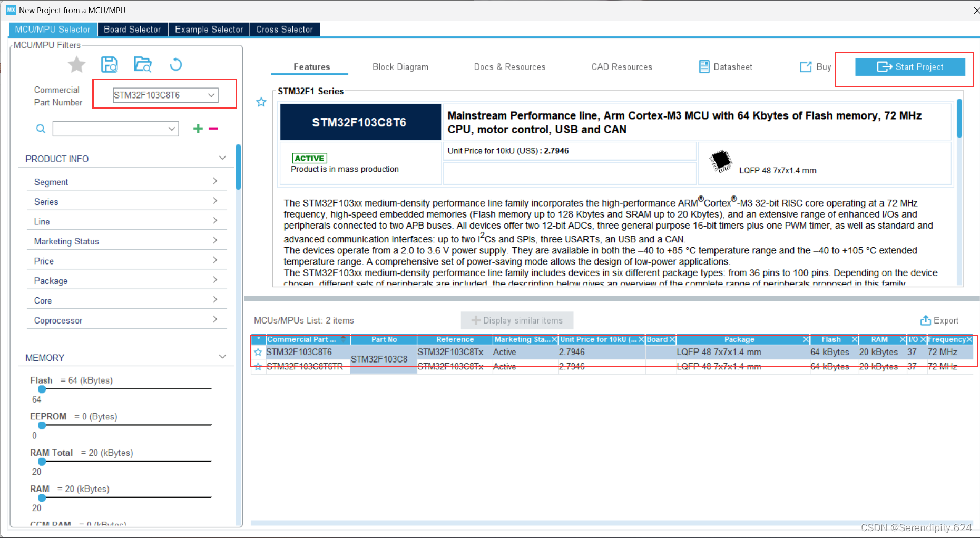The image size is (980, 538).
Task: Open the Features tab
Action: (311, 67)
